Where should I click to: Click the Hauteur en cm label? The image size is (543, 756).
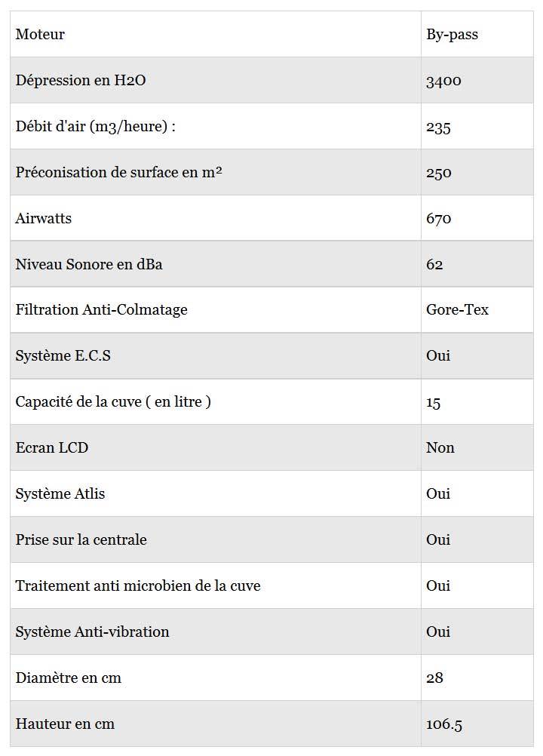pyautogui.click(x=65, y=724)
